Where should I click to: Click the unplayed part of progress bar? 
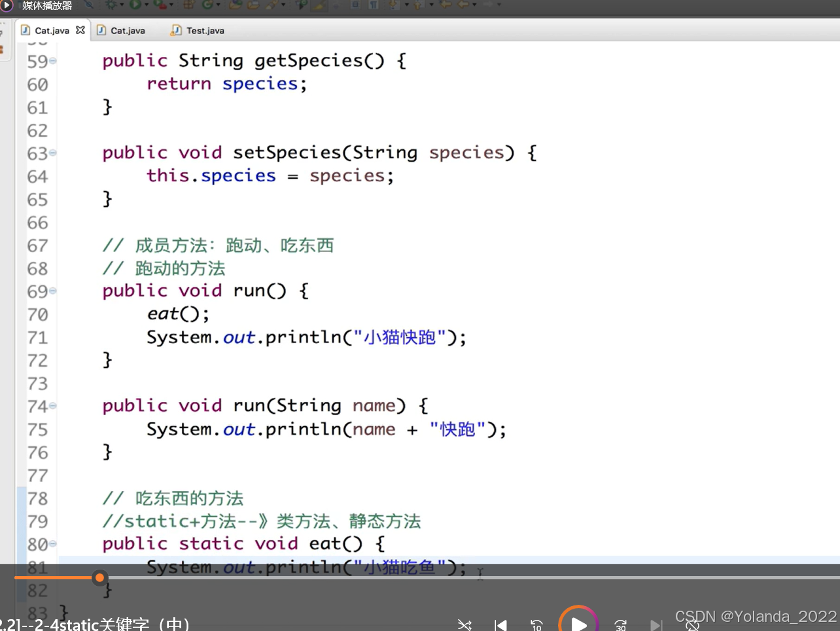(473, 577)
